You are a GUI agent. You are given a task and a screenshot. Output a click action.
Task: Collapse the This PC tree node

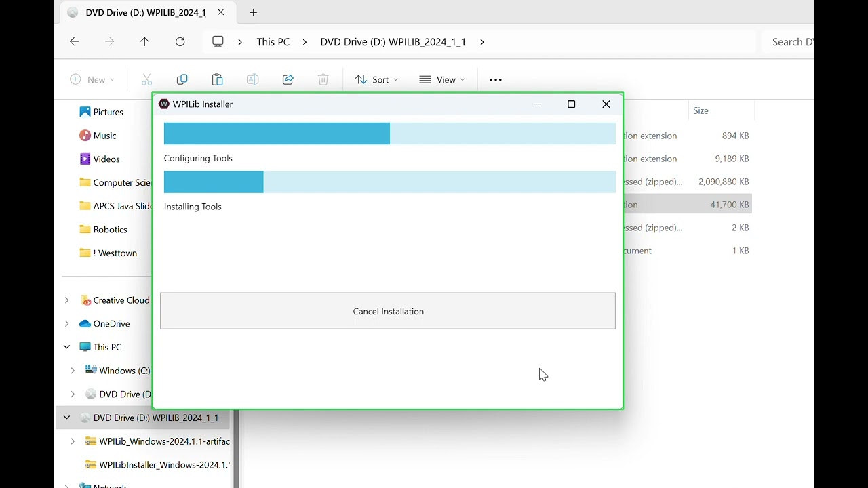pos(66,347)
